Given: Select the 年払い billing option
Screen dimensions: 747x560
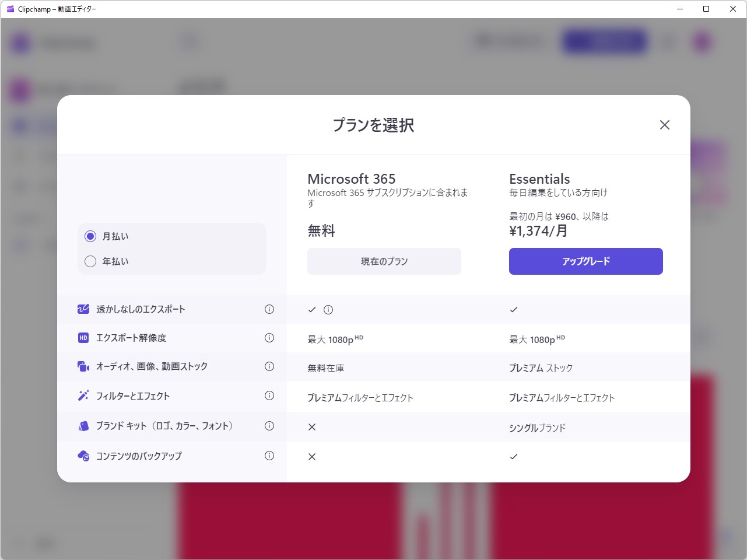Looking at the screenshot, I should click(x=90, y=261).
